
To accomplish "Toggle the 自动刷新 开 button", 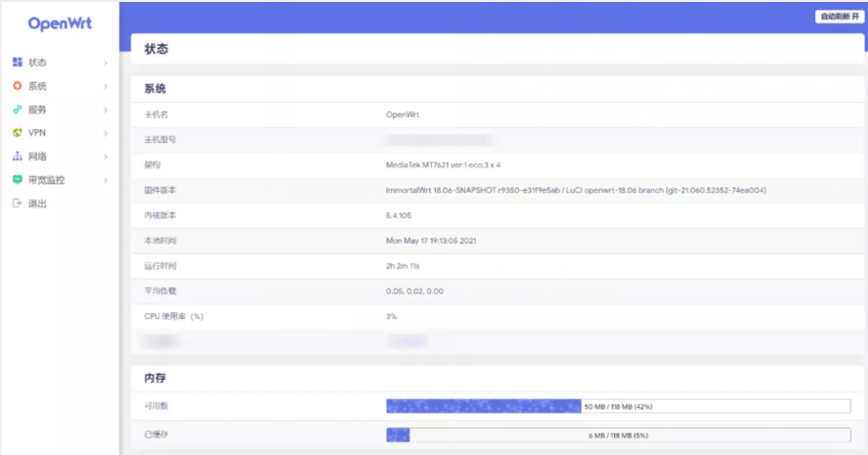I will click(x=840, y=17).
